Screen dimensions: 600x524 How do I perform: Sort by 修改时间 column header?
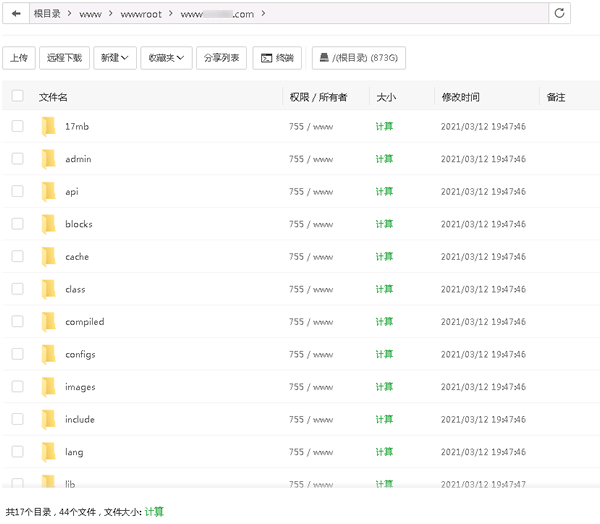click(x=460, y=97)
